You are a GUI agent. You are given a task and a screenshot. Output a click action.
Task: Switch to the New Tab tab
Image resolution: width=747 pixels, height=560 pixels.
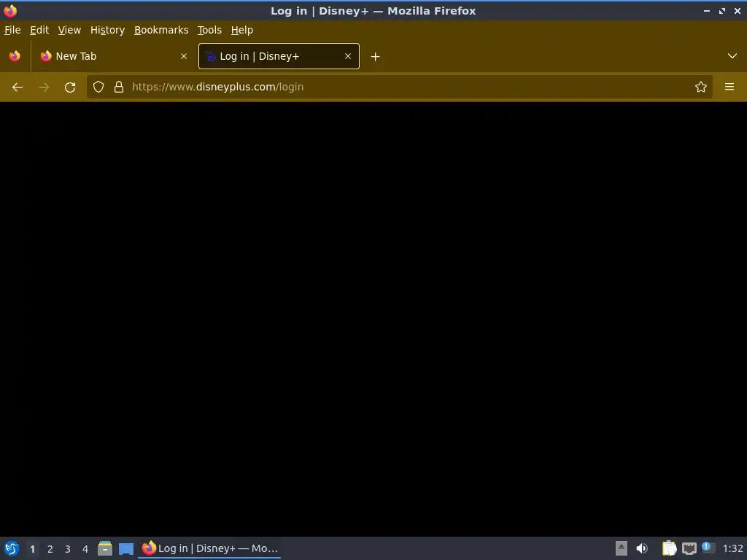(x=115, y=56)
